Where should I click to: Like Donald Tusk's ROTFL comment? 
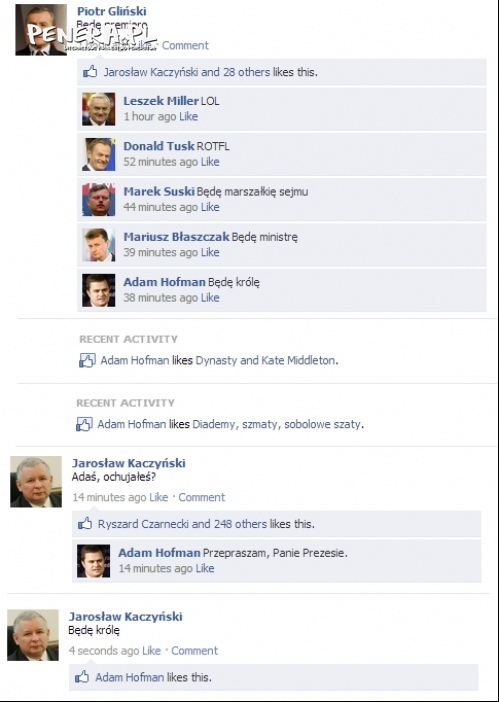tap(210, 162)
